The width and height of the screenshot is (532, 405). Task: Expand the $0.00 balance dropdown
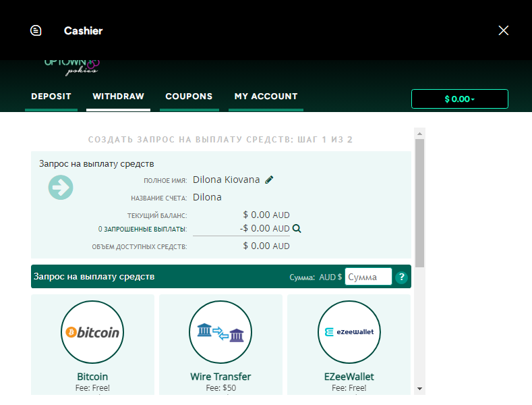click(459, 99)
